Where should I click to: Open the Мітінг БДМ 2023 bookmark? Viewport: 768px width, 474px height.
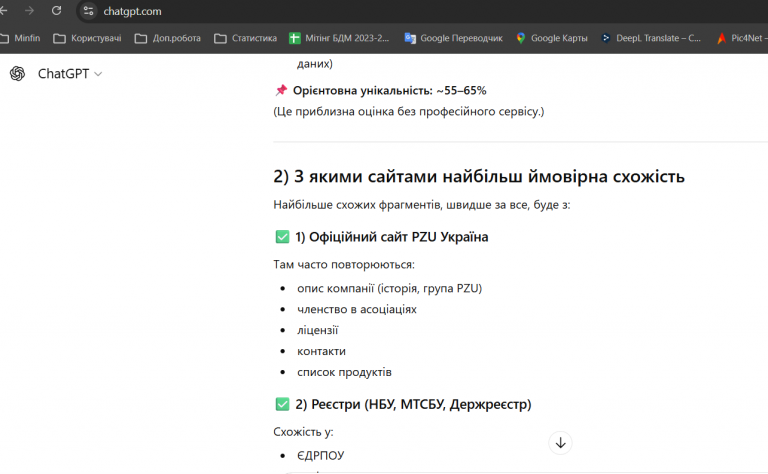click(339, 38)
